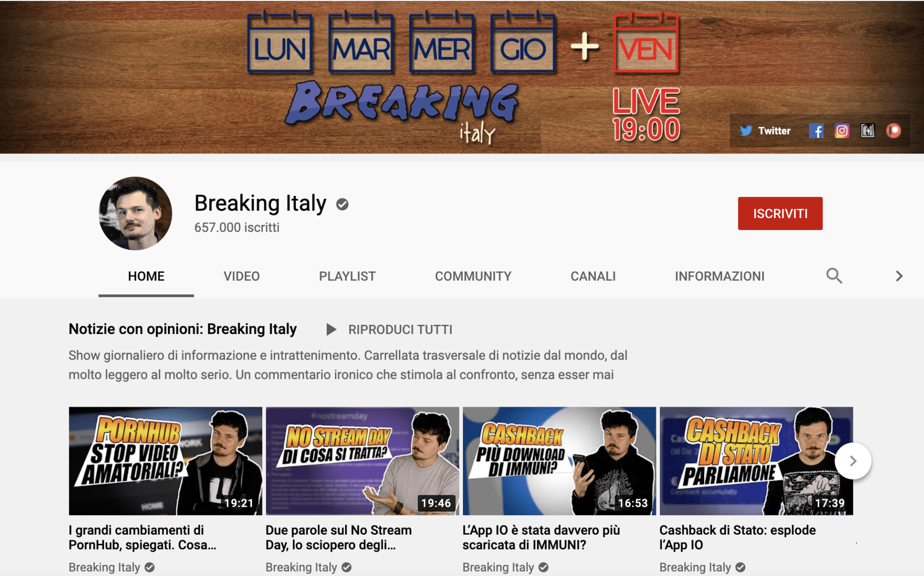Play all with the triangle icon
The height and width of the screenshot is (576, 924).
331,330
